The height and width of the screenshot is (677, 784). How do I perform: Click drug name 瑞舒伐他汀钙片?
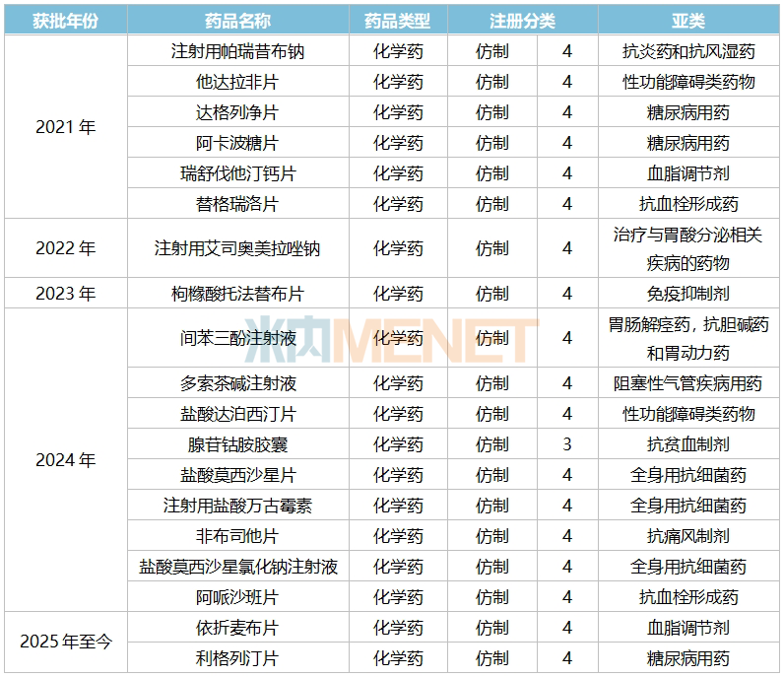pyautogui.click(x=238, y=173)
